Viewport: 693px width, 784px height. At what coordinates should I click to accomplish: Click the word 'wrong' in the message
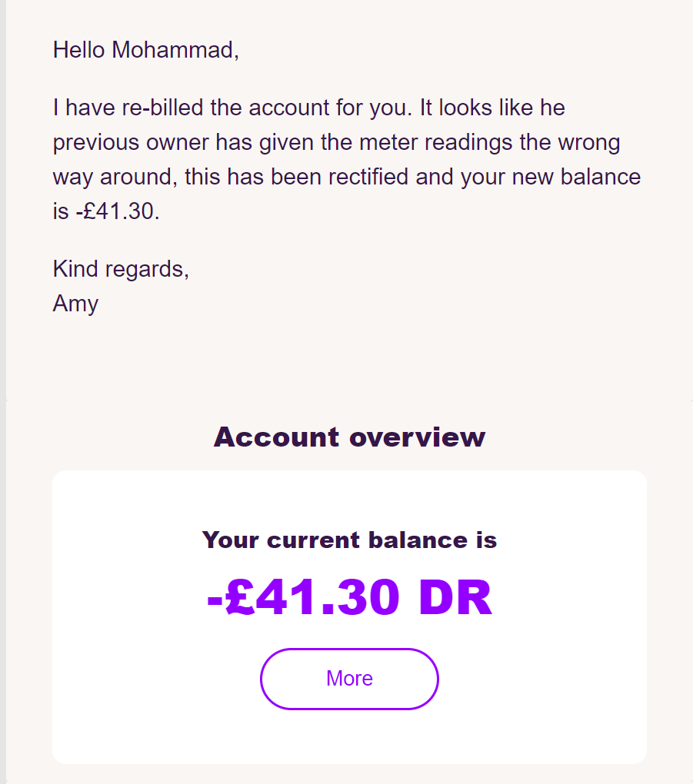pyautogui.click(x=589, y=142)
